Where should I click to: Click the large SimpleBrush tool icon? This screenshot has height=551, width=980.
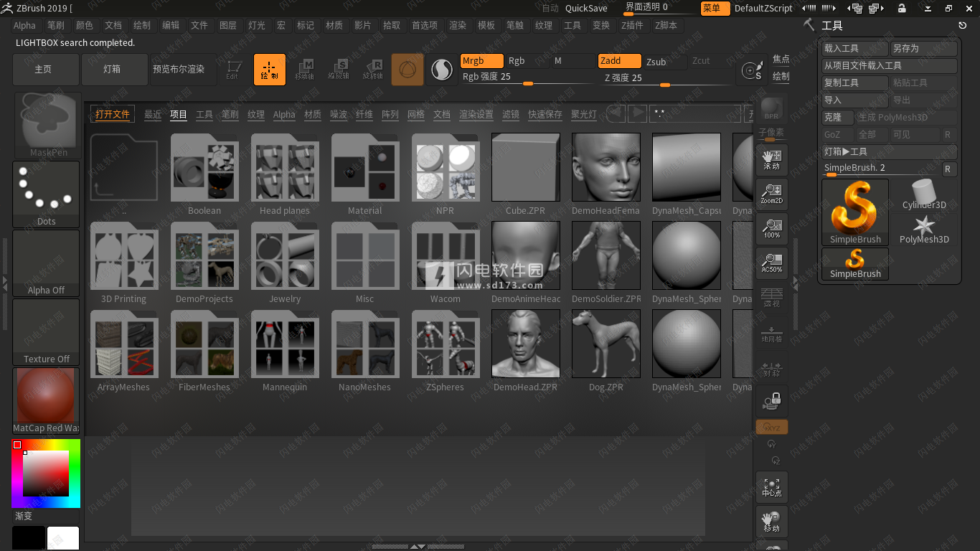tap(855, 212)
